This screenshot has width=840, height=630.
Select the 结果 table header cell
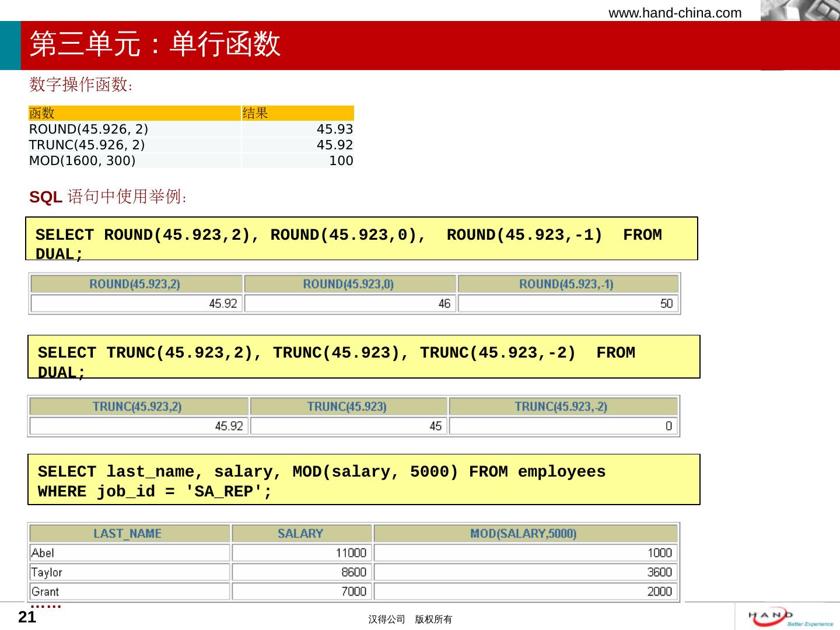point(297,113)
